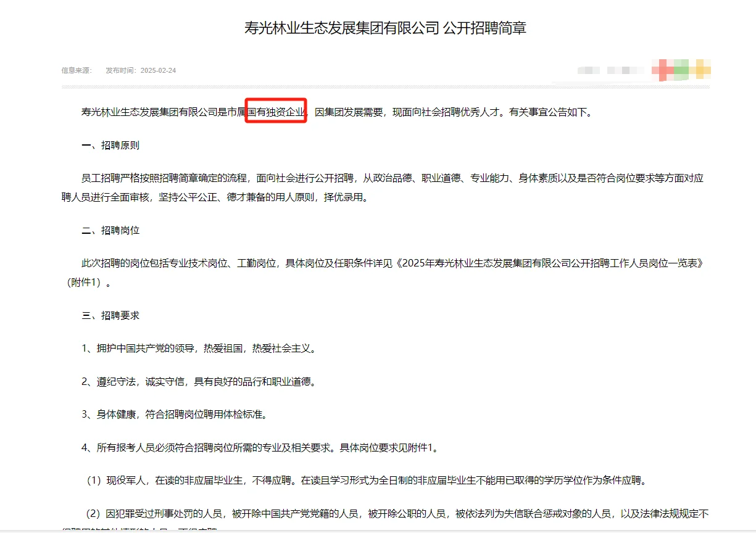Click the heading 一、招聘原则
The image size is (756, 533).
[110, 146]
